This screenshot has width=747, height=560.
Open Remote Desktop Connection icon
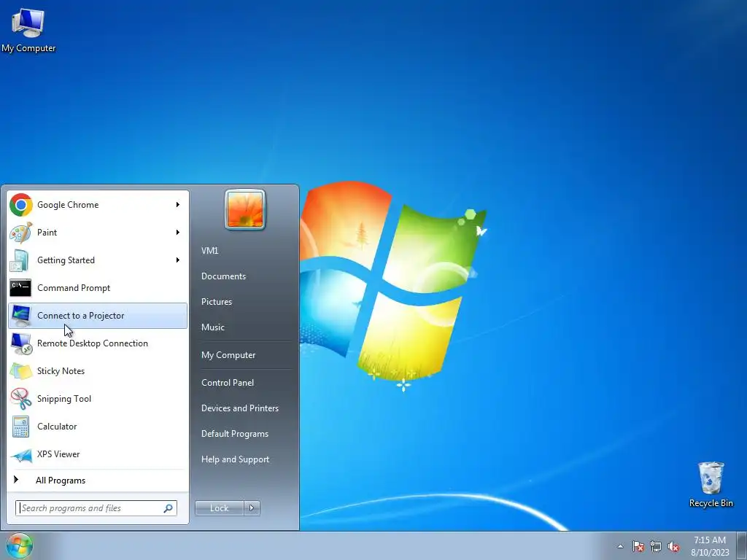pyautogui.click(x=21, y=343)
